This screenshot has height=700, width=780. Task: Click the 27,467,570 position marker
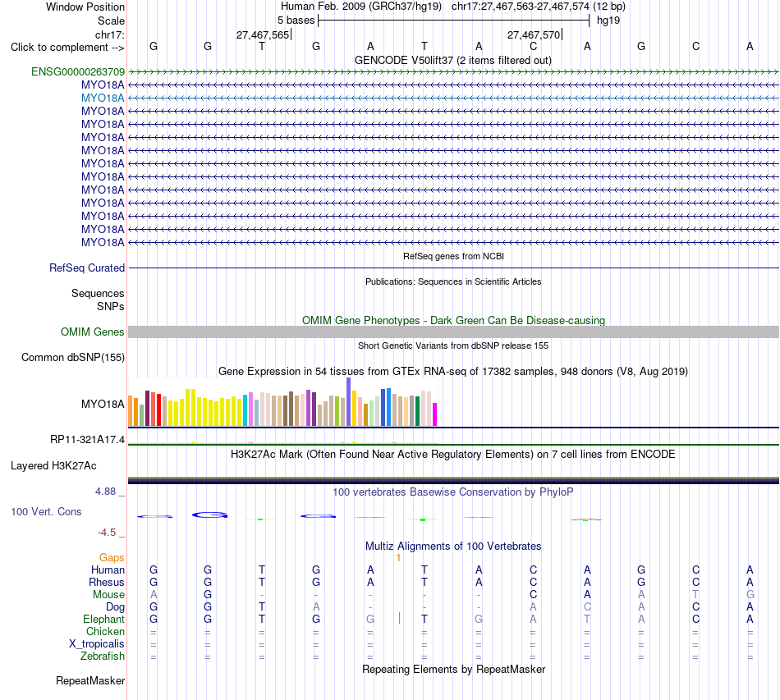[x=533, y=34]
